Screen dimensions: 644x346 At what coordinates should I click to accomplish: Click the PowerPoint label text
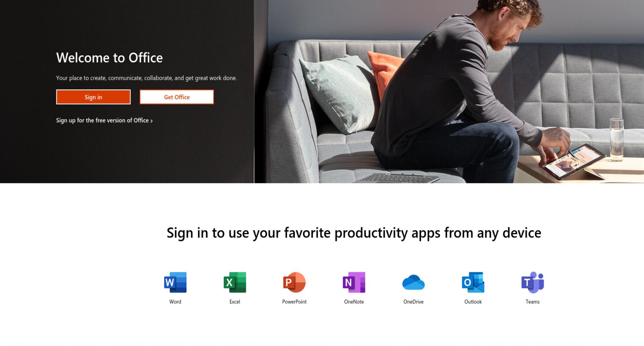(x=294, y=302)
